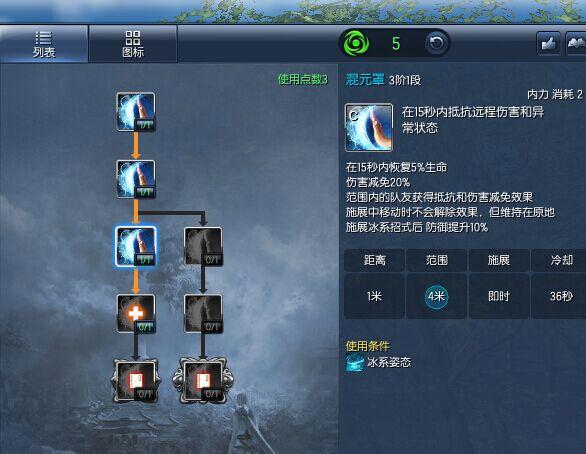Click the 即时 cast time cell
The width and height of the screenshot is (586, 454).
tap(499, 296)
